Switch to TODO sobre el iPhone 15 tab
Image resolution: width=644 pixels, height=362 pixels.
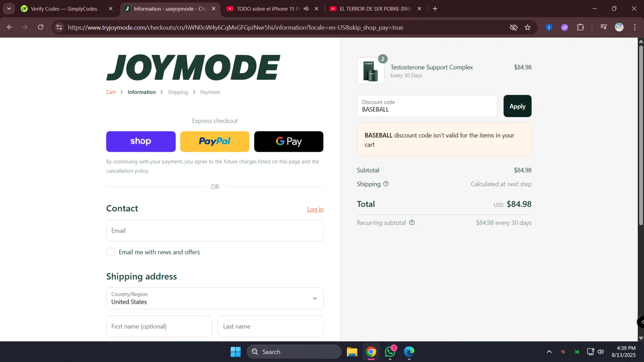point(268,9)
